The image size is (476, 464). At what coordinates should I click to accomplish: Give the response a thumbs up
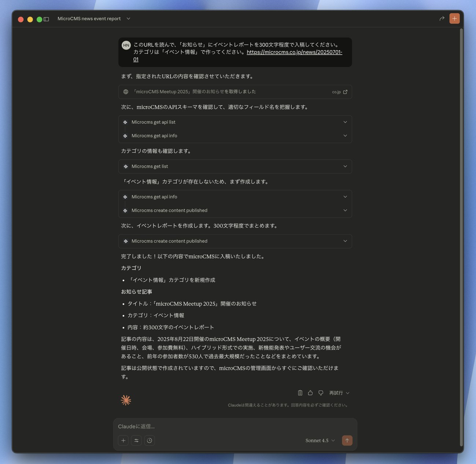pos(310,393)
